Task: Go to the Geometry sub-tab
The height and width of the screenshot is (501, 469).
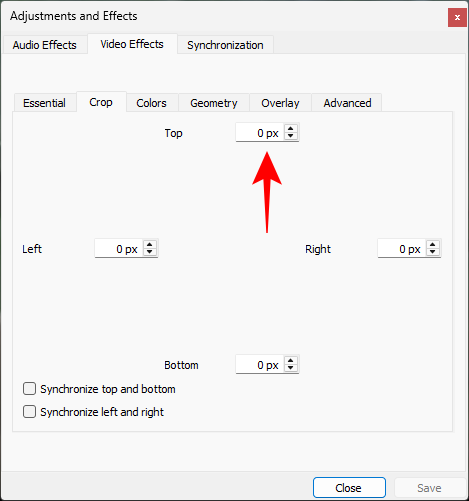Action: click(214, 103)
